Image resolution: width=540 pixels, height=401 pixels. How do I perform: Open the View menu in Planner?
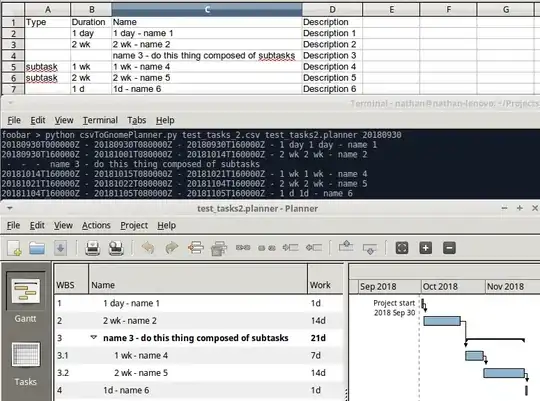click(63, 225)
